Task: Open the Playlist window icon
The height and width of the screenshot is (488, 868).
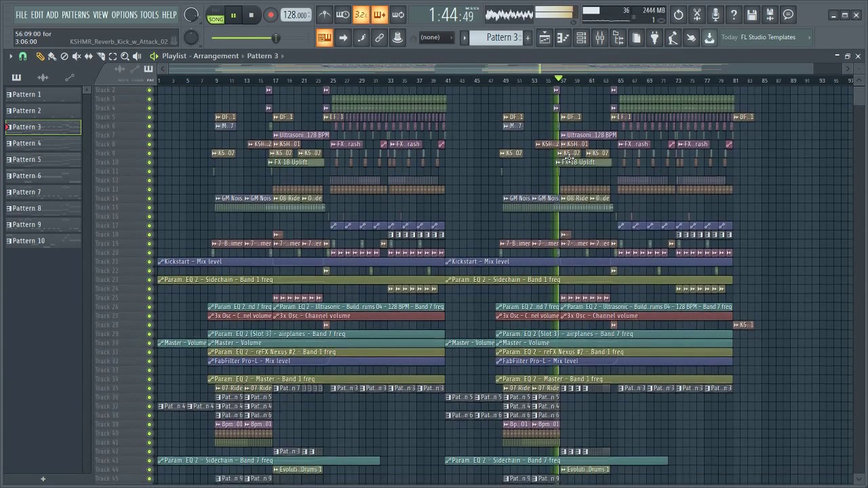Action: click(x=545, y=38)
